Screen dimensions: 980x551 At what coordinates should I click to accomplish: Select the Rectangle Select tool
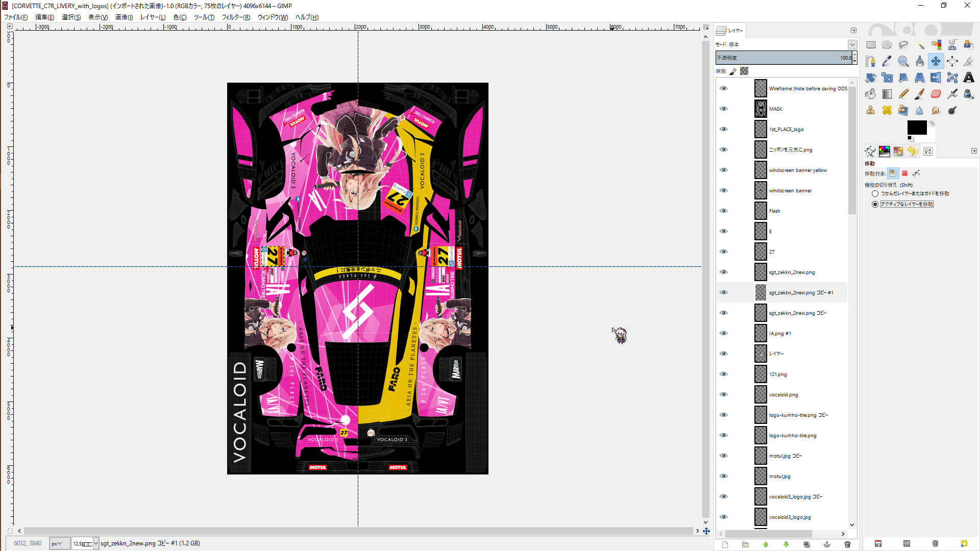tap(871, 45)
